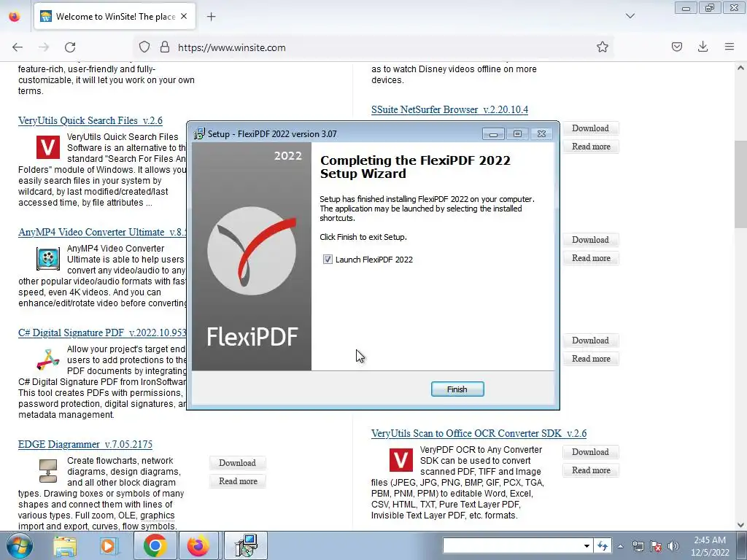747x560 pixels.
Task: Open clock showing 2:45 AM
Action: pos(710,546)
